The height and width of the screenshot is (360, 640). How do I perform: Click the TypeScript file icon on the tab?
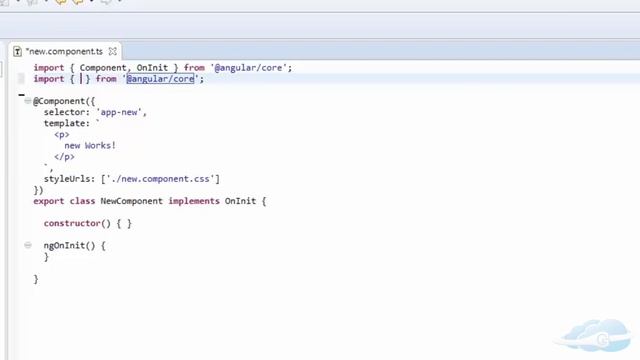(17, 51)
